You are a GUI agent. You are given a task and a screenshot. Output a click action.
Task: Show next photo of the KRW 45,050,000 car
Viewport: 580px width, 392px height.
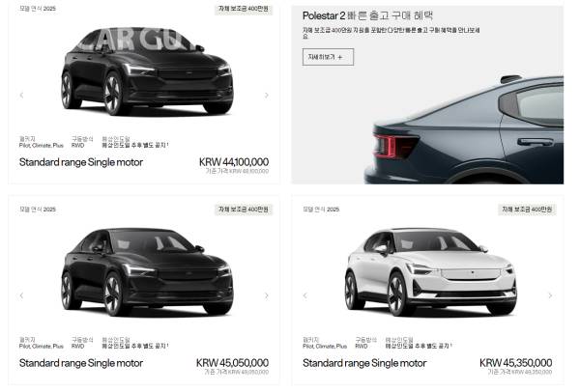pyautogui.click(x=267, y=295)
